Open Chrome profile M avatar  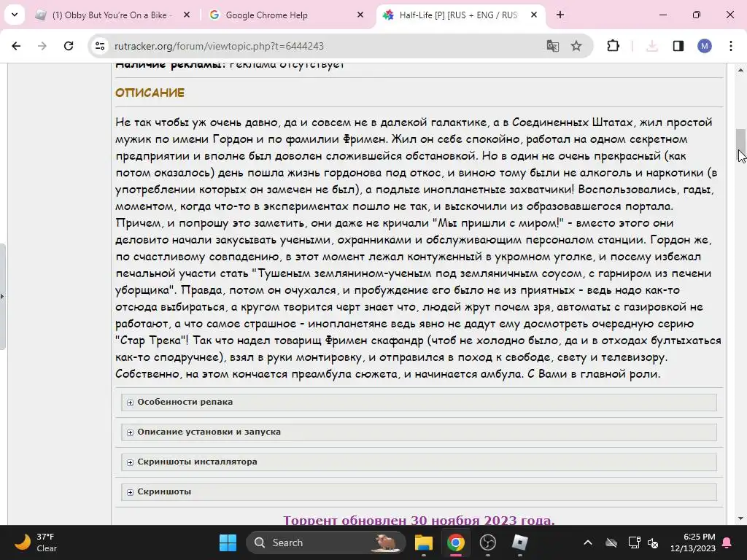[x=705, y=46]
